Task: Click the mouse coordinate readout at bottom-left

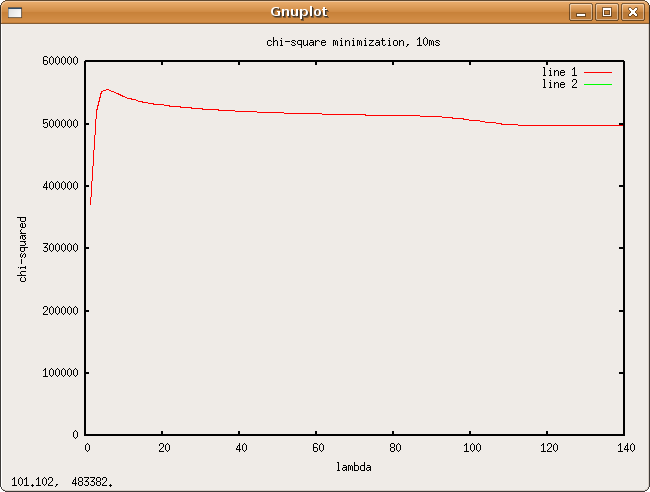Action: 62,481
